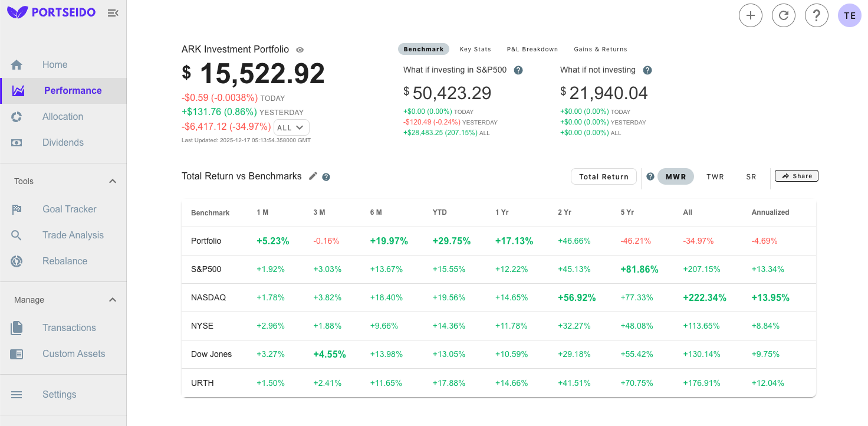
Task: Open Dividends via its sidebar icon
Action: pos(17,142)
